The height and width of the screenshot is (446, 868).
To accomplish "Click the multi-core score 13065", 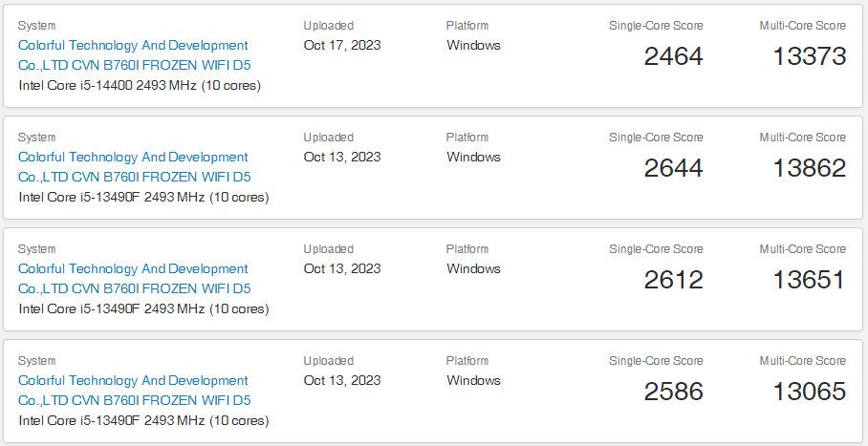I will point(809,392).
